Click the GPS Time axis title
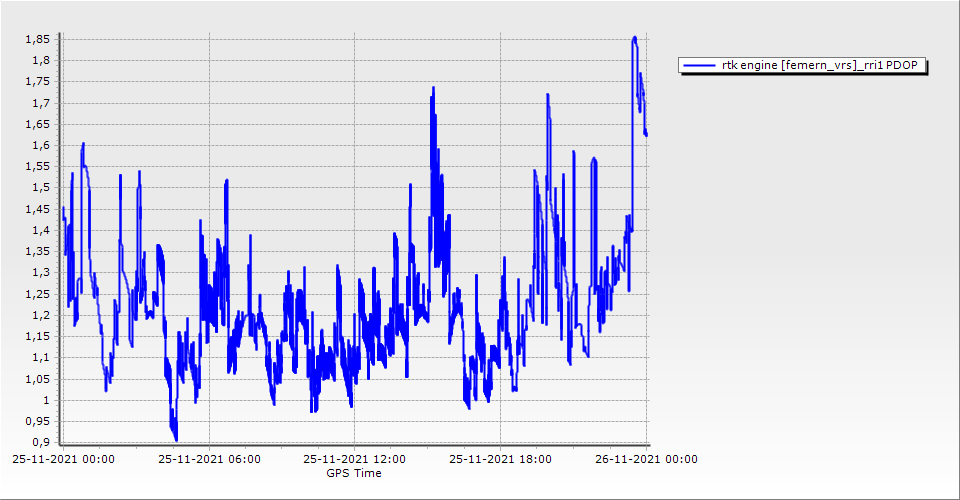The height and width of the screenshot is (500, 960). (x=353, y=473)
